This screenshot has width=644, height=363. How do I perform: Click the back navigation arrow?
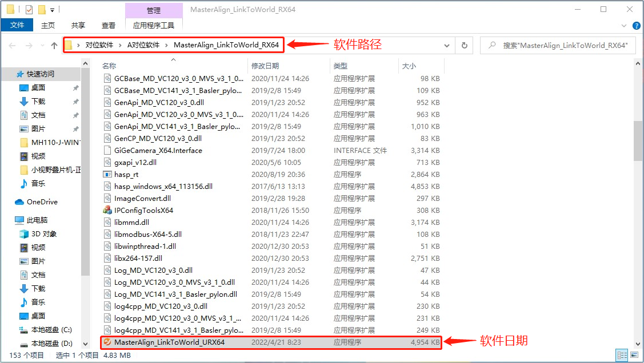pyautogui.click(x=12, y=46)
